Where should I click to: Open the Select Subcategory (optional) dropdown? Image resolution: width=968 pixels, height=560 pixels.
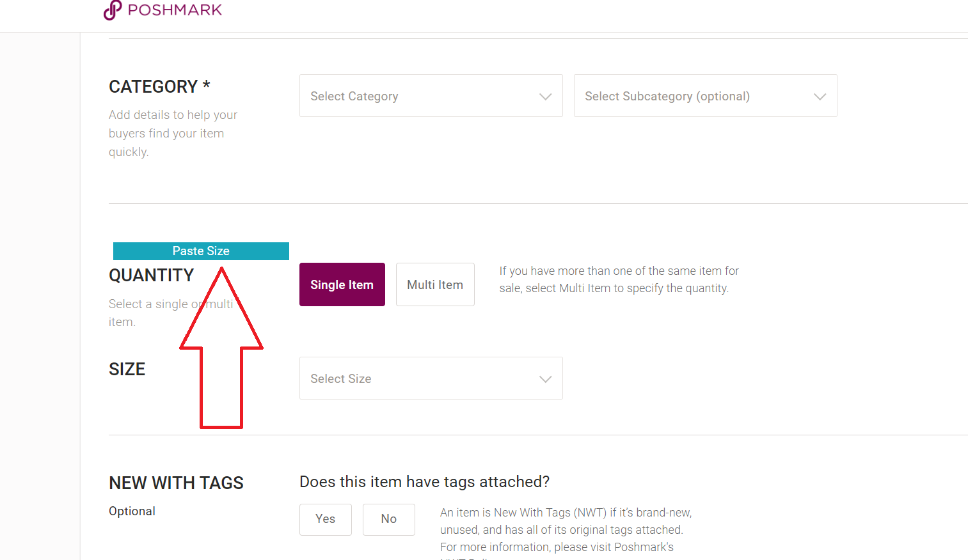[706, 96]
